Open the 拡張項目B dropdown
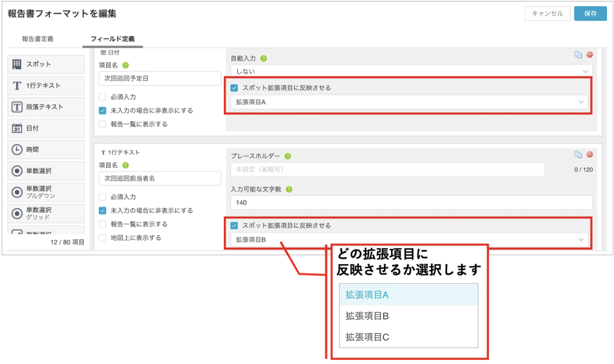 point(409,239)
